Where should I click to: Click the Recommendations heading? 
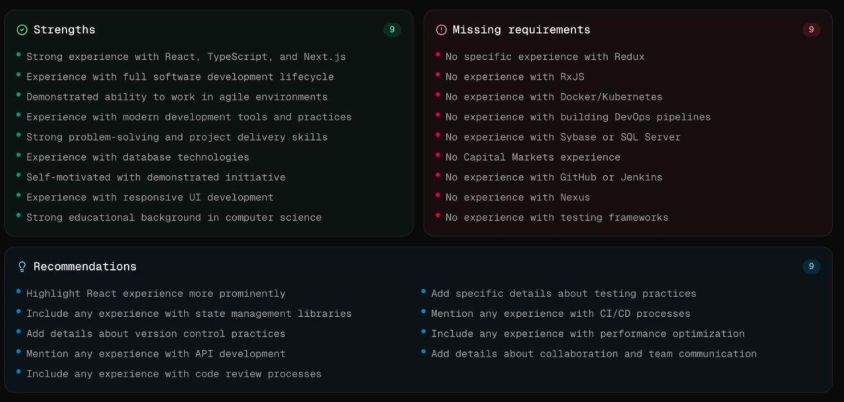85,267
